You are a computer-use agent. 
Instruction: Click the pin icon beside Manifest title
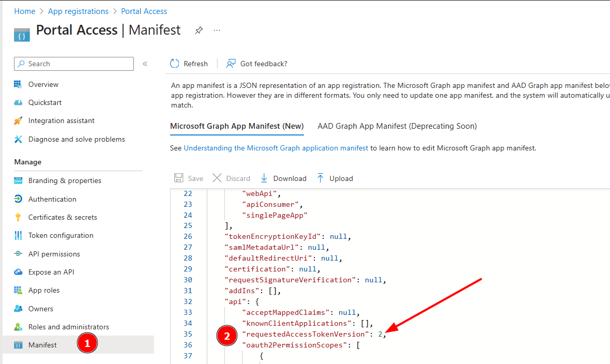tap(199, 31)
